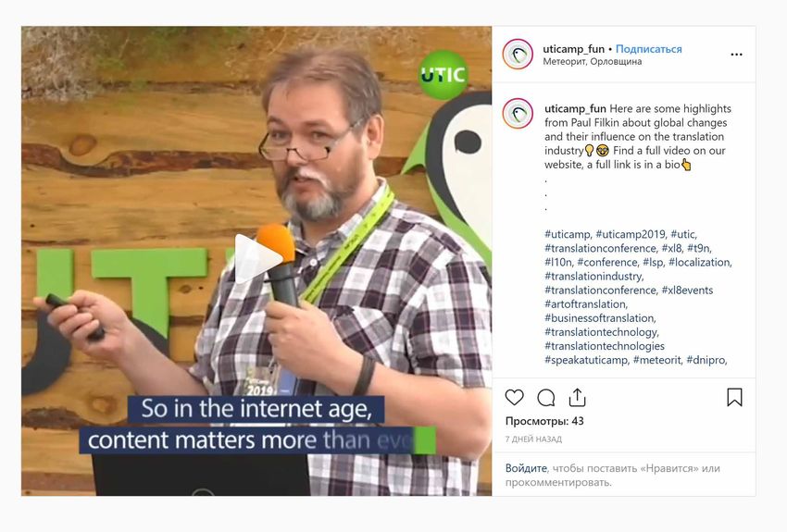Image resolution: width=787 pixels, height=532 pixels.
Task: Share the post via the share icon
Action: click(577, 398)
